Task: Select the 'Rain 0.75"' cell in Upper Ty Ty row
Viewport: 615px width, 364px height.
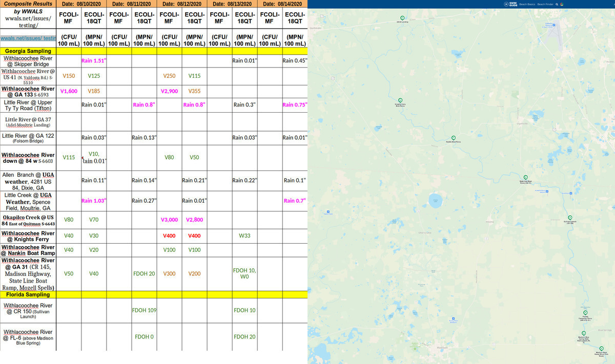Action: click(x=295, y=105)
